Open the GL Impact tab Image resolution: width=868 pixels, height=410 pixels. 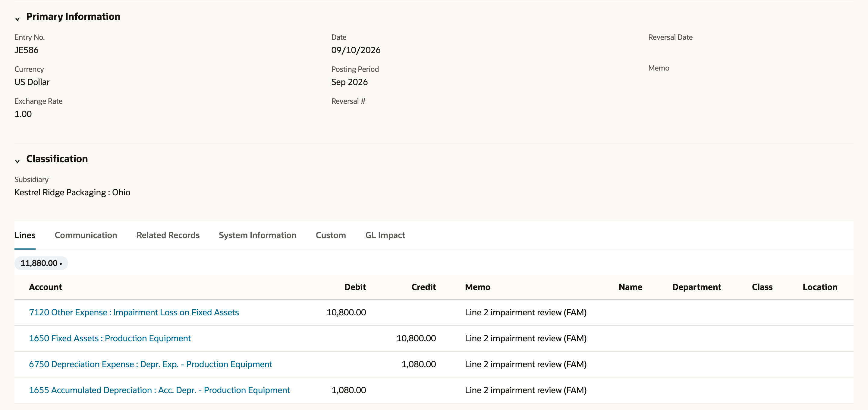pos(385,235)
